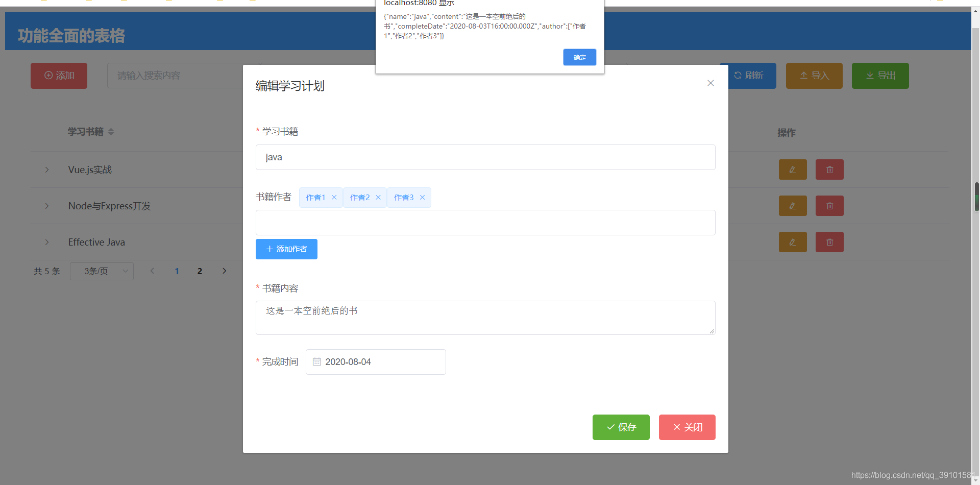Viewport: 980px width, 485px height.
Task: Remove the 作者3 tag
Action: pos(422,197)
